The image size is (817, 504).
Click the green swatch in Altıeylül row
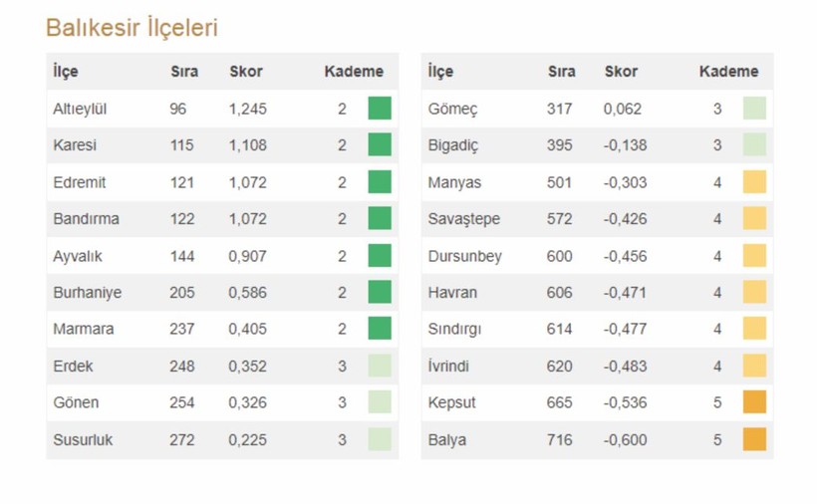point(380,109)
